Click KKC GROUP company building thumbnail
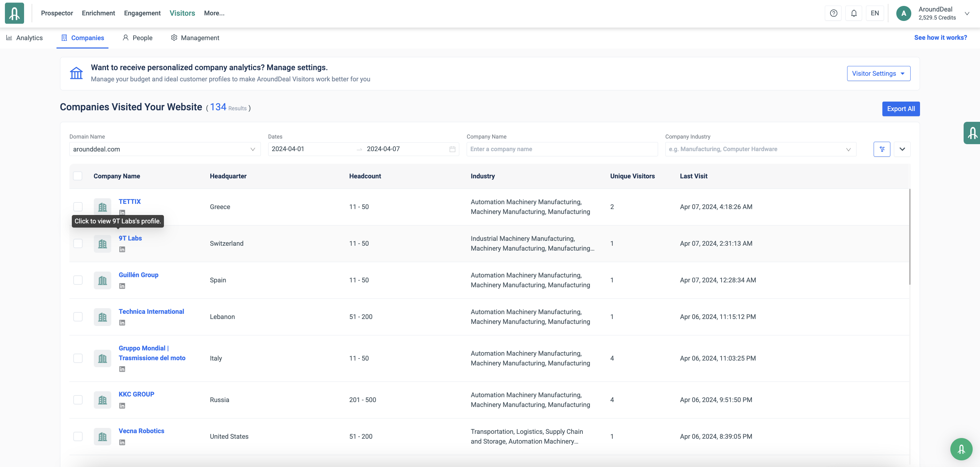Screen dimensions: 980x467 (x=102, y=400)
